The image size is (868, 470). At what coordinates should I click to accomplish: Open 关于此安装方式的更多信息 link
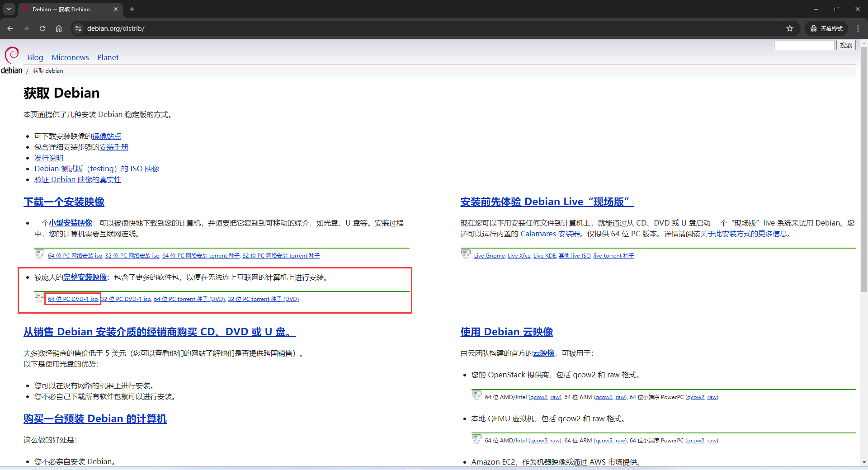click(x=744, y=234)
